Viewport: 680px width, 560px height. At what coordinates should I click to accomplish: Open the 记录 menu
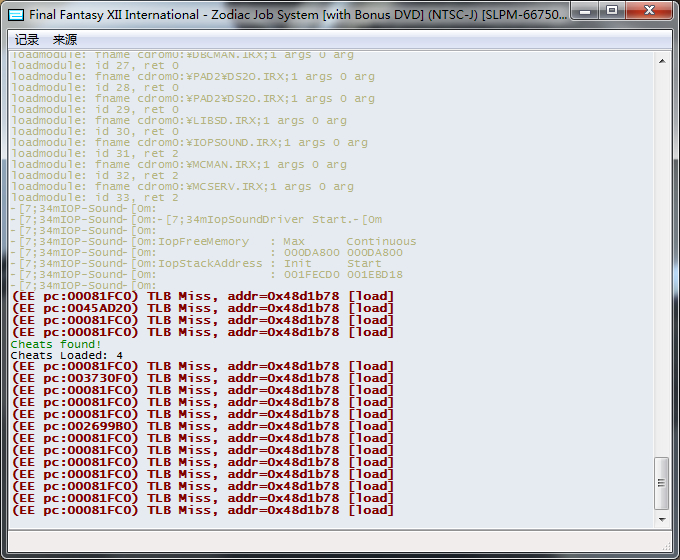[x=27, y=40]
